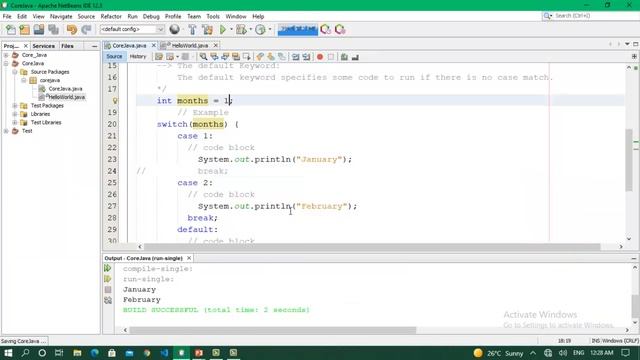Toggle Rectangular Selection in editor toolbar
The width and height of the screenshot is (640, 360).
tap(247, 57)
